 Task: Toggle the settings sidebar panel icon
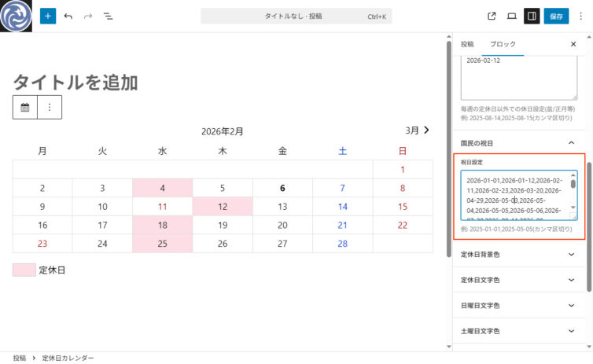532,16
